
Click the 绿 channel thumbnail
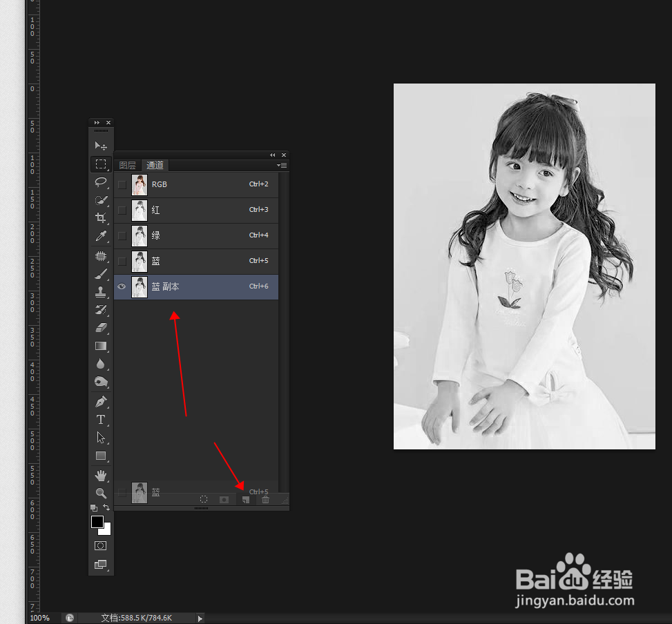click(140, 236)
